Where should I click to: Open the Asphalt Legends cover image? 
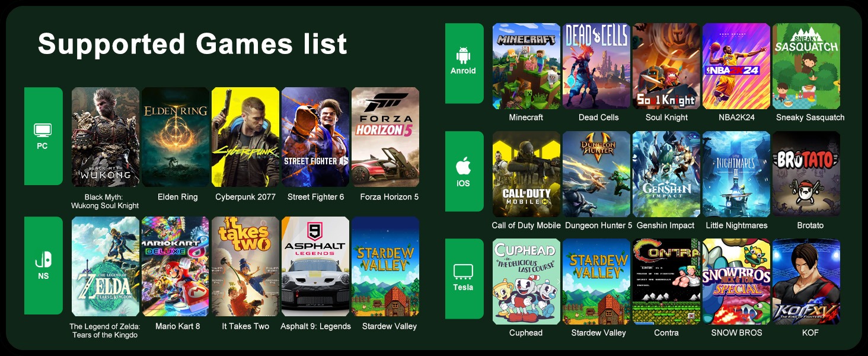315,266
